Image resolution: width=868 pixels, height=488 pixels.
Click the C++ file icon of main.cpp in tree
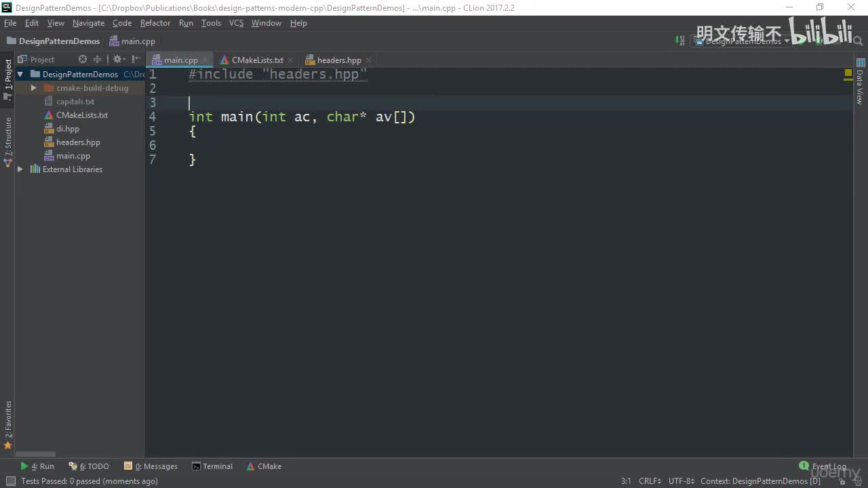[49, 156]
